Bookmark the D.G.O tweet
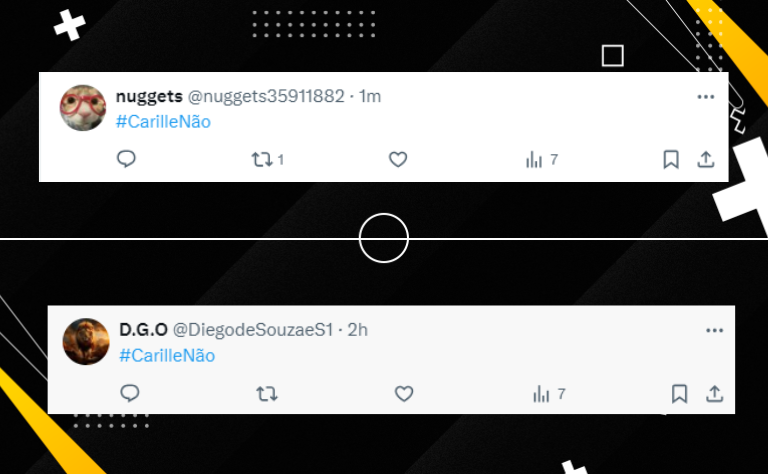The height and width of the screenshot is (474, 768). pyautogui.click(x=679, y=394)
